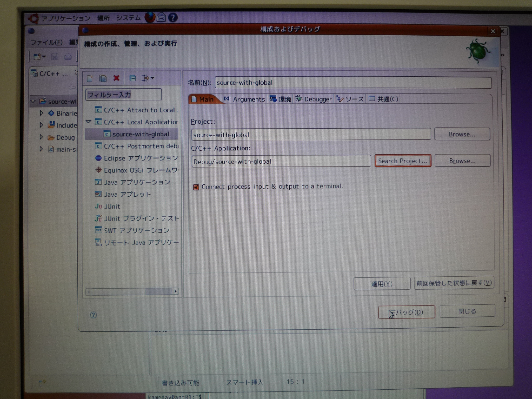Click the Search Project... button
The image size is (532, 399).
pyautogui.click(x=403, y=161)
